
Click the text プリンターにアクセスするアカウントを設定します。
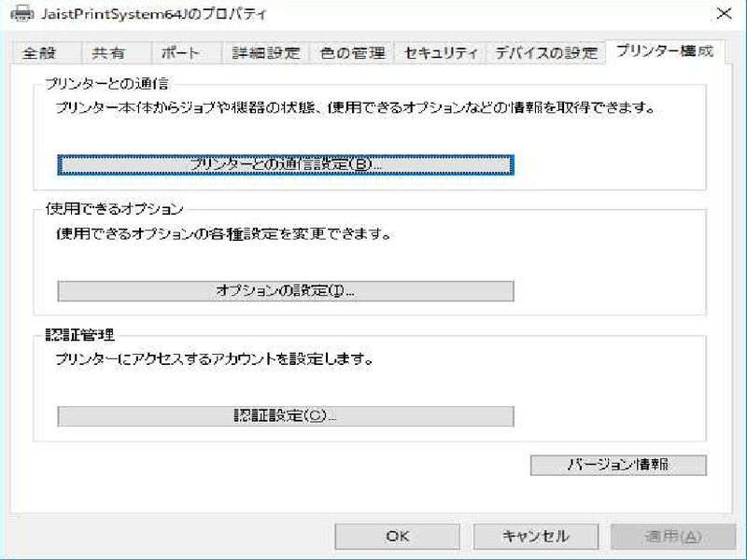[214, 358]
